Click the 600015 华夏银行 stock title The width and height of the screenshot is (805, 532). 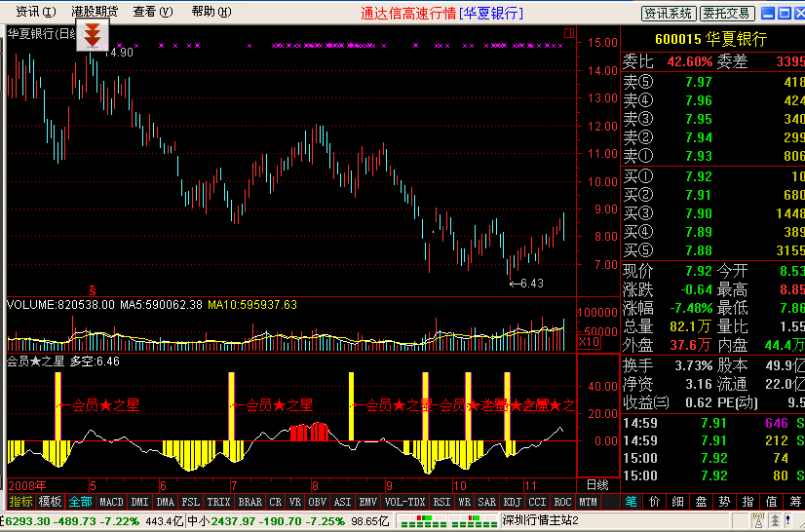tap(711, 39)
